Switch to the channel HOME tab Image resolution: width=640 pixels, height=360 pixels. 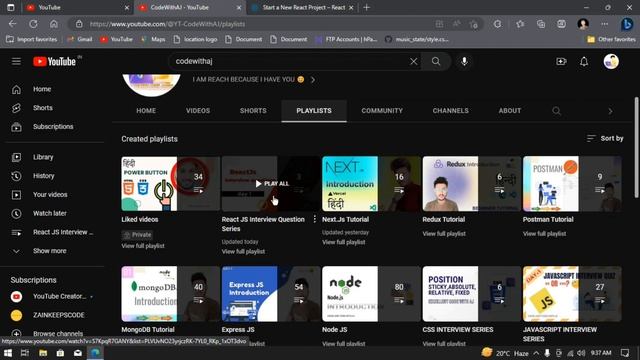(146, 111)
